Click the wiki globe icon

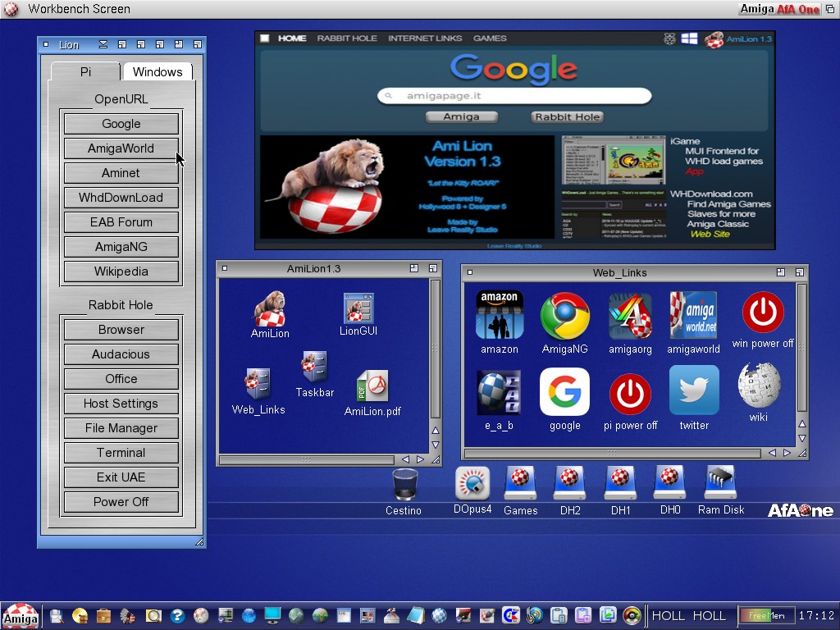[x=758, y=386]
